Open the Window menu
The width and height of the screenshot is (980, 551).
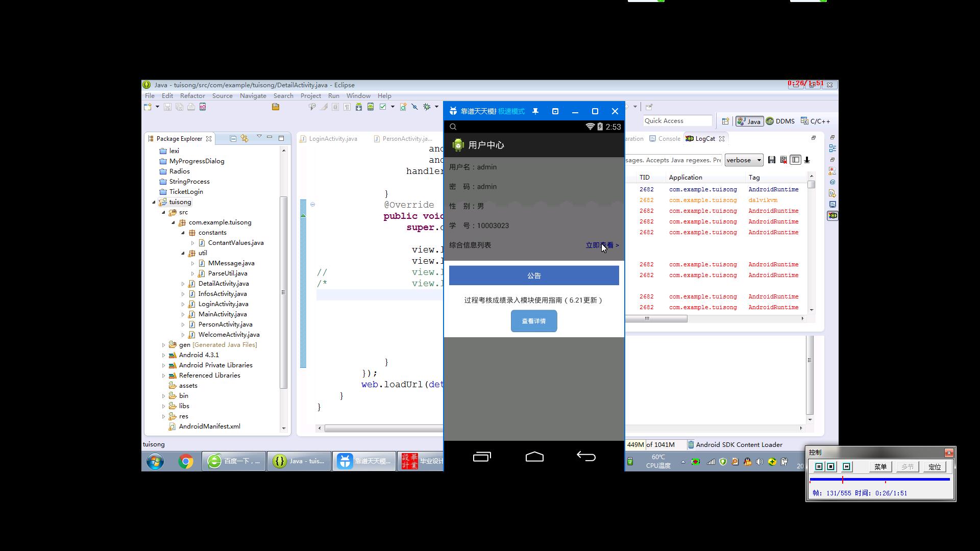tap(358, 95)
